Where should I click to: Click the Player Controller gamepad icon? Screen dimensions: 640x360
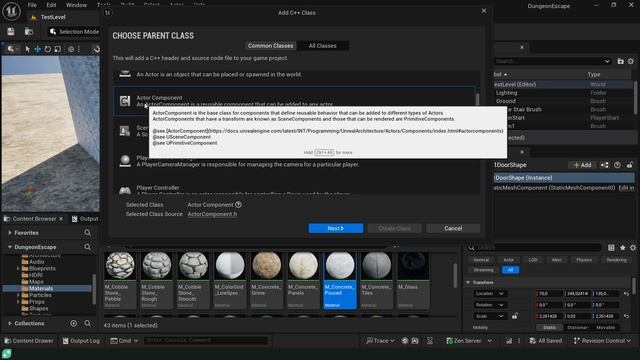(125, 190)
